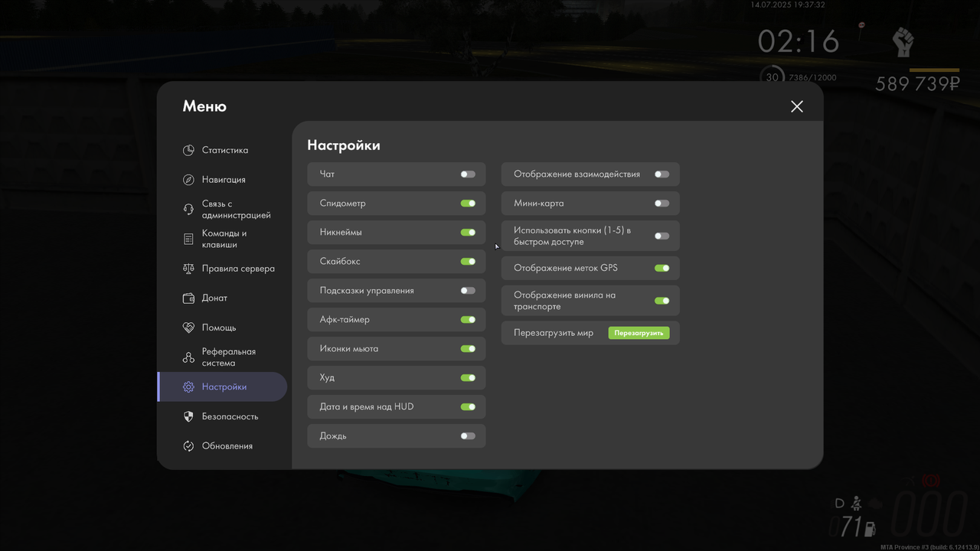Screen dimensions: 980x551
Task: Enable the Дождь toggle
Action: tap(468, 436)
